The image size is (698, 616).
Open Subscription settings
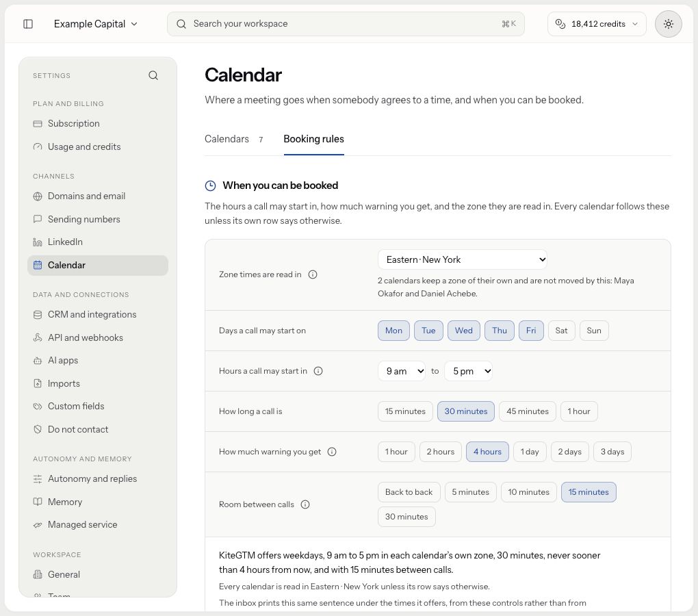98,124
